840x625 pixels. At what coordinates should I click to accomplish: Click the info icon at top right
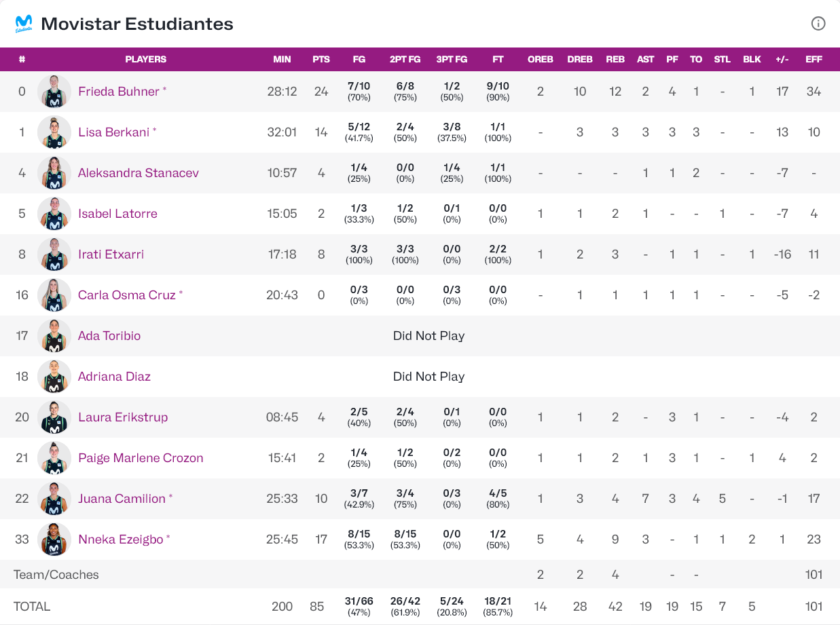point(818,24)
